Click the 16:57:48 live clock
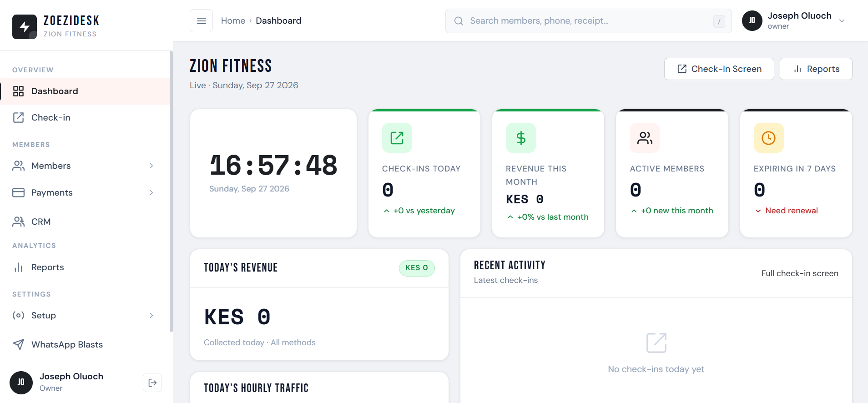Image resolution: width=868 pixels, height=403 pixels. click(x=273, y=165)
